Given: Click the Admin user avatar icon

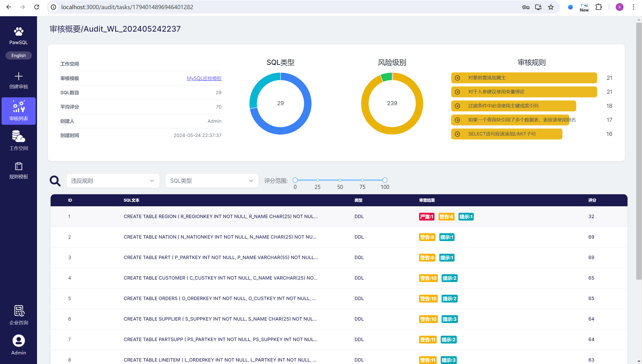Looking at the screenshot, I should coord(19,341).
